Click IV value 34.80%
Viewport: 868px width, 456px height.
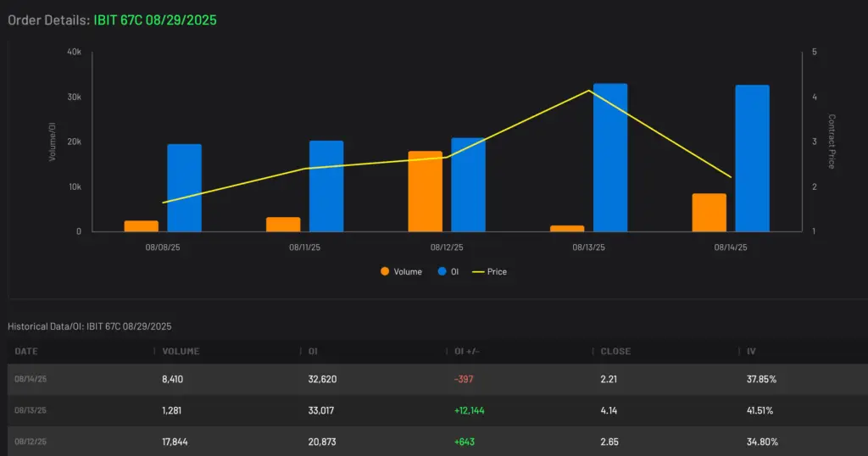762,442
